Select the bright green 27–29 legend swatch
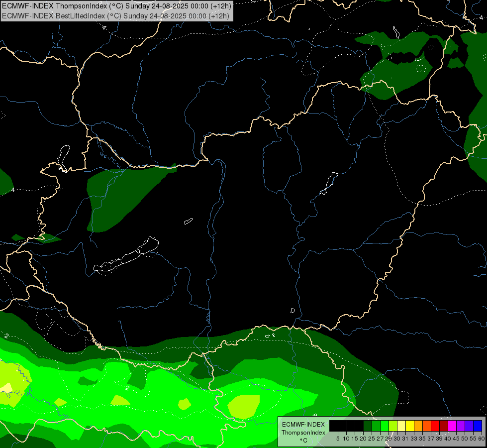The height and width of the screenshot is (448, 487). [385, 426]
